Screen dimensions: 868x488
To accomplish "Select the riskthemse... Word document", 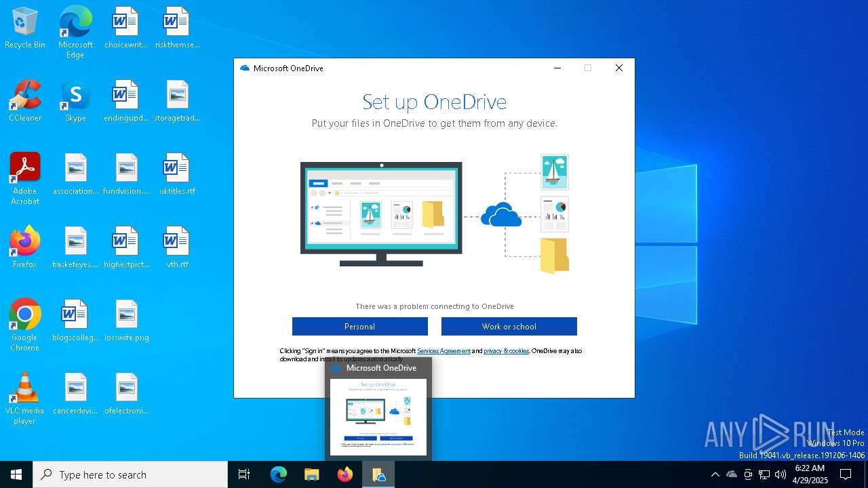I will coord(177,28).
